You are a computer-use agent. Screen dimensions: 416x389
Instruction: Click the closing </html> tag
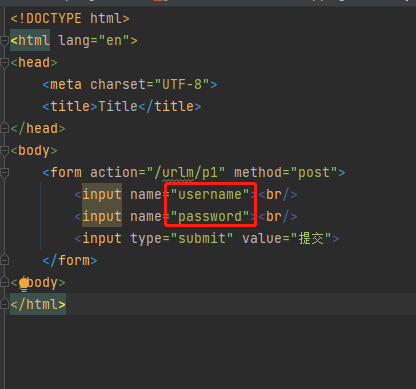[x=38, y=304]
